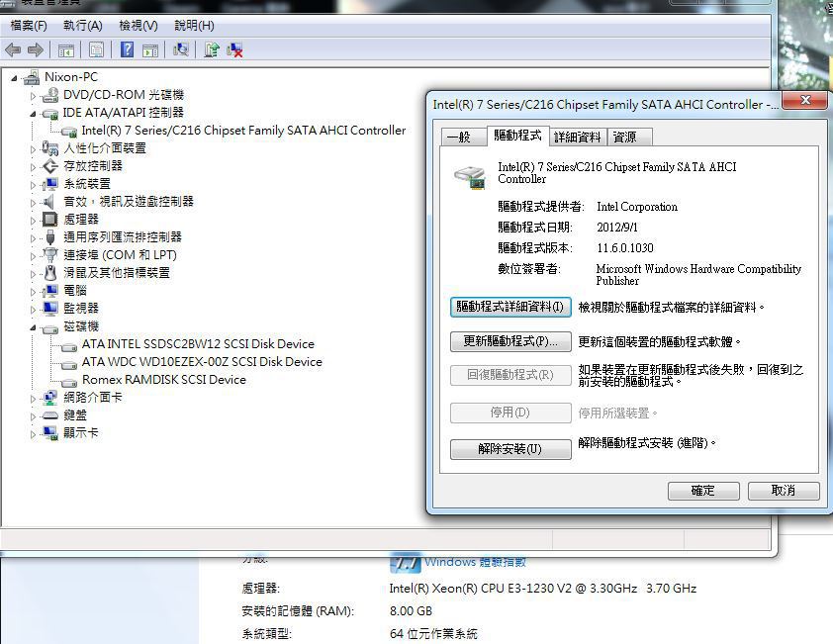Open the 檢視(V) menu
This screenshot has width=833, height=644.
point(139,26)
